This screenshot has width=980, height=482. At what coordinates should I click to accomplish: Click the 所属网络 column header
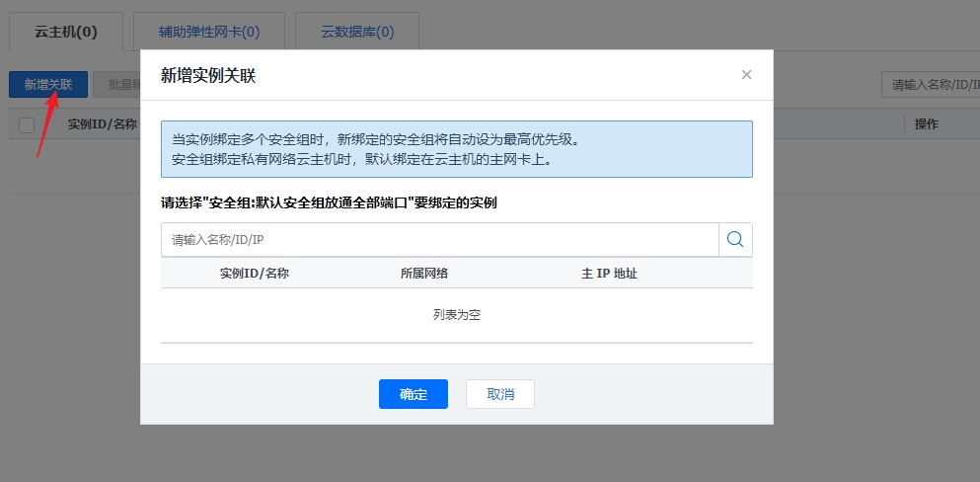coord(417,274)
